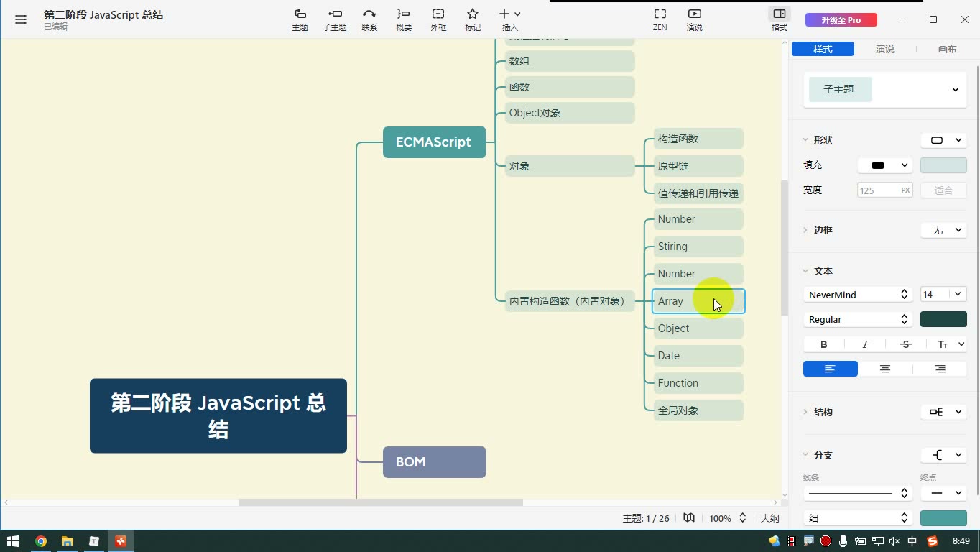Open the 边框 border dropdown showing 无
The width and height of the screenshot is (980, 552).
[943, 230]
